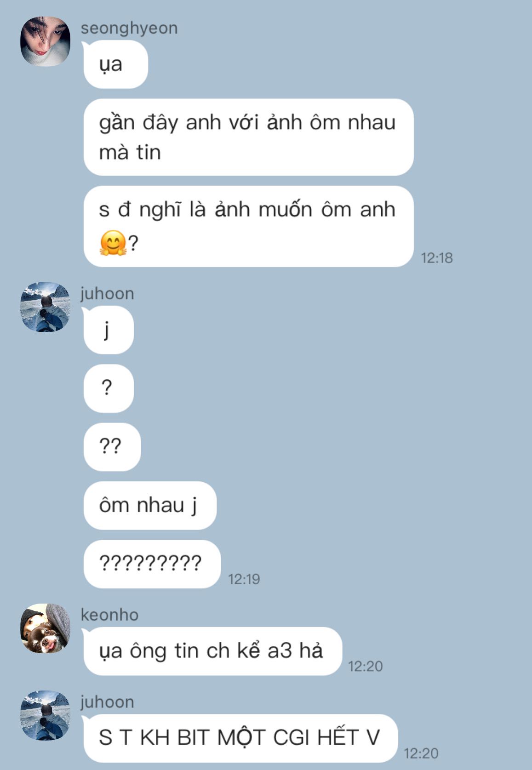Tap the "S T KH BIT MỘT CGI" message
This screenshot has height=770, width=532.
[x=240, y=738]
